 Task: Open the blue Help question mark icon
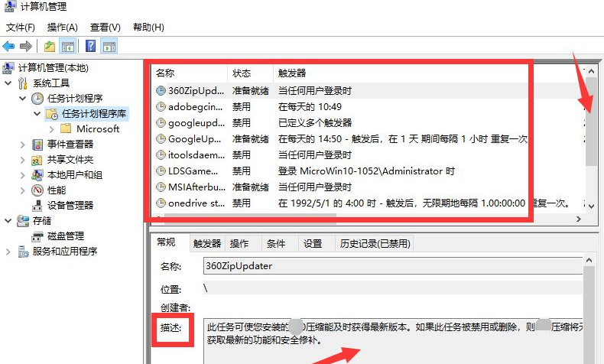[90, 46]
